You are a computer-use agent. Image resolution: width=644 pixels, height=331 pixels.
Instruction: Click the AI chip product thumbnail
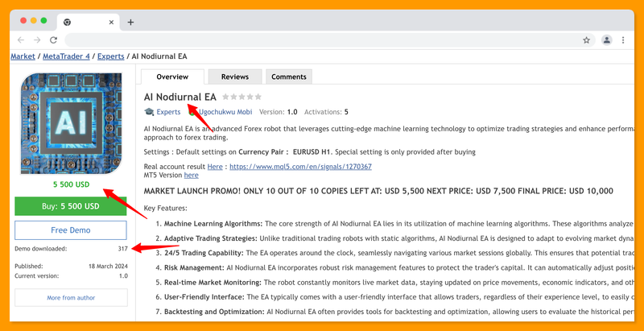pos(72,123)
